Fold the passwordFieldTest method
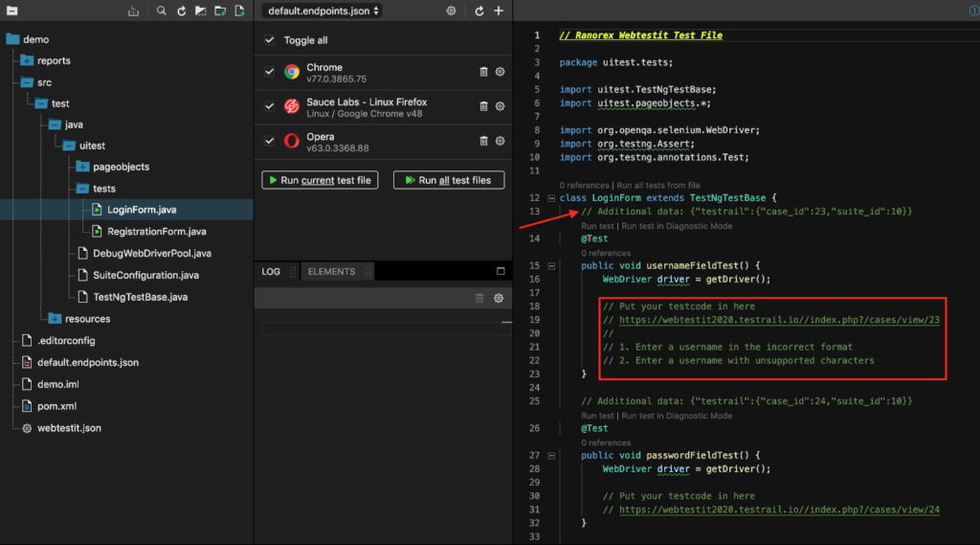 click(551, 456)
